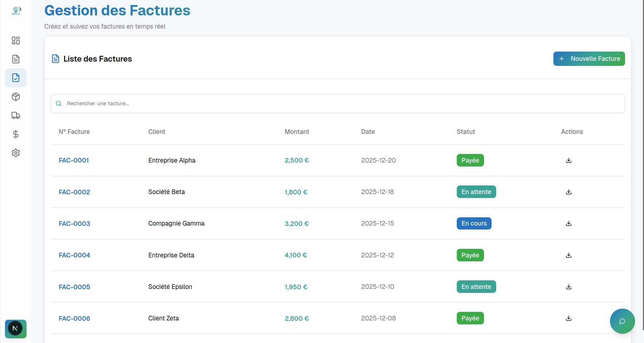Download invoice FAC-0001 using its download icon

coord(568,160)
